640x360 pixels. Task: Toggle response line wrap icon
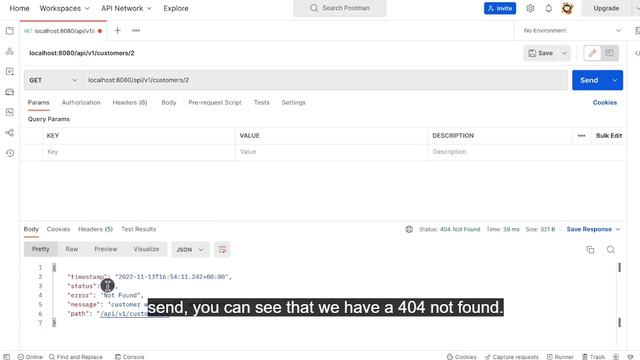coord(222,250)
